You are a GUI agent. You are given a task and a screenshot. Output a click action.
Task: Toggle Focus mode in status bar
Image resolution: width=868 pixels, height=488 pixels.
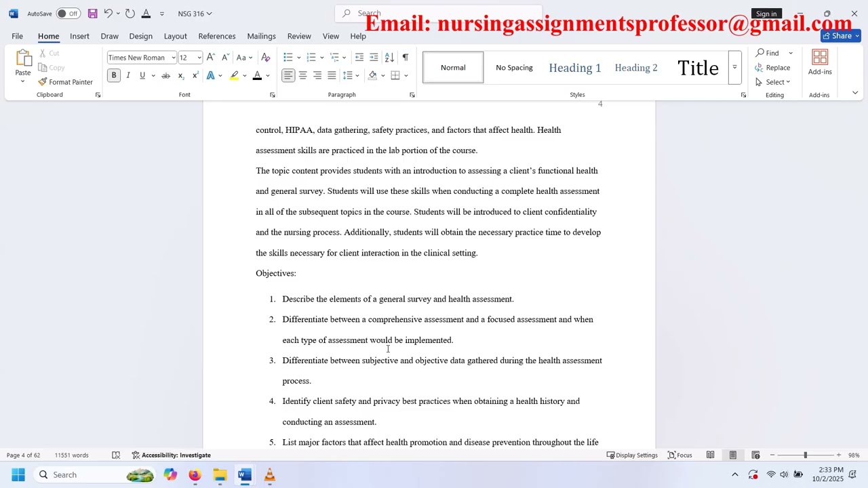point(680,455)
